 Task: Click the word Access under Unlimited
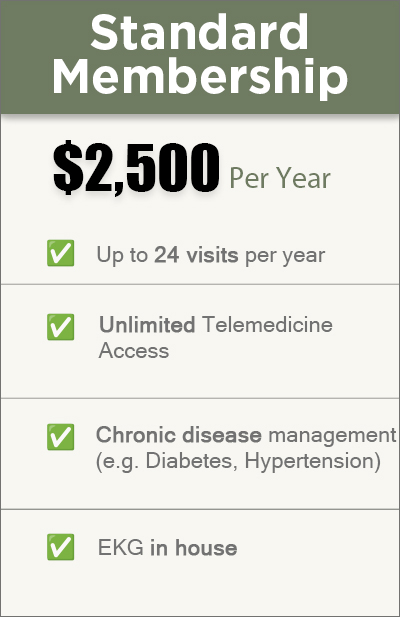click(134, 351)
